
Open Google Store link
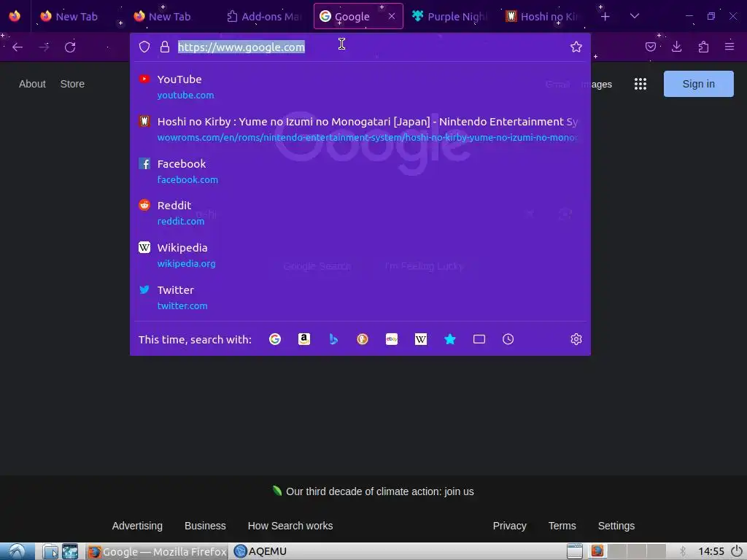(x=72, y=84)
